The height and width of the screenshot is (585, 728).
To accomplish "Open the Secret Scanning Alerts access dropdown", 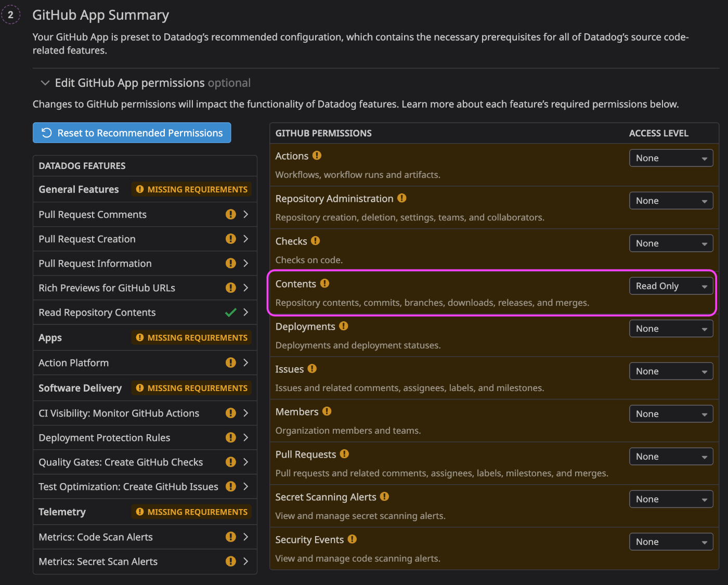I will tap(671, 499).
